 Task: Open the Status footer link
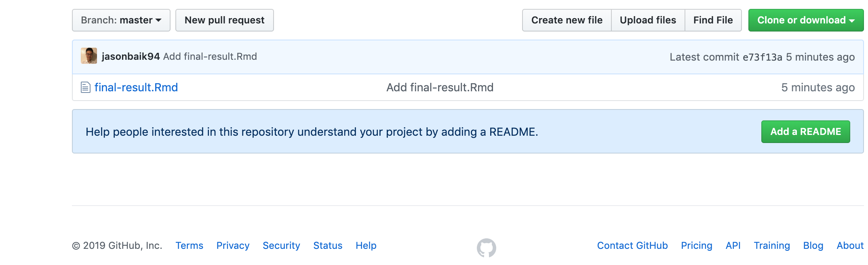point(328,246)
